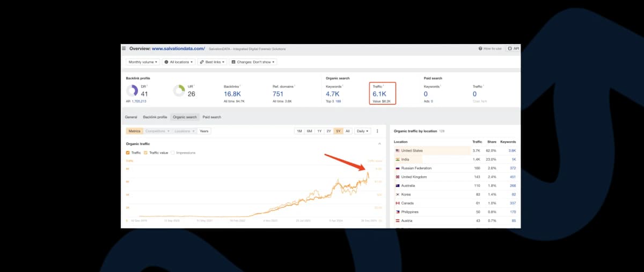Open the Organic Traffic value 6.1K

click(379, 94)
